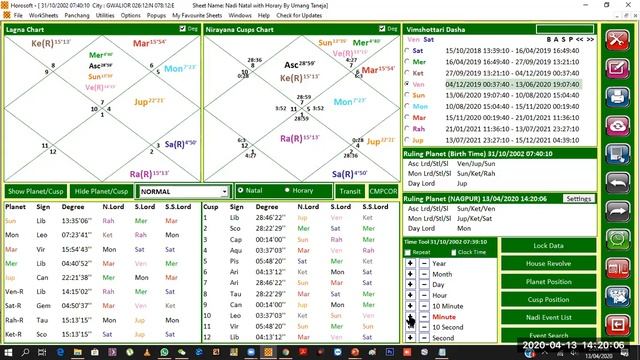Image resolution: width=640 pixels, height=360 pixels.
Task: Open the My Favourite Sheets menu
Action: [197, 15]
